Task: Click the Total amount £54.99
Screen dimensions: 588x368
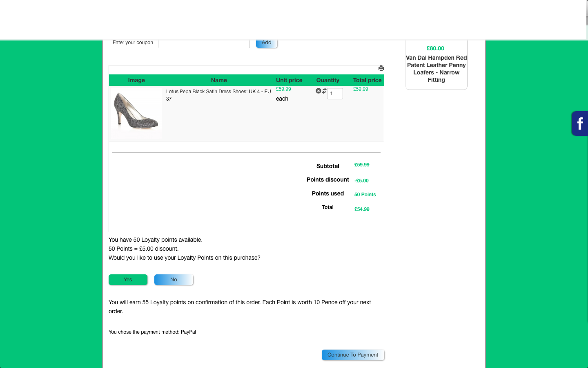Action: coord(362,209)
